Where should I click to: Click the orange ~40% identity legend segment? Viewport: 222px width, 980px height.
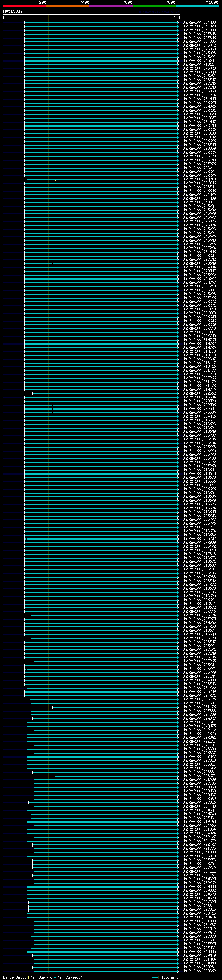click(x=68, y=6)
